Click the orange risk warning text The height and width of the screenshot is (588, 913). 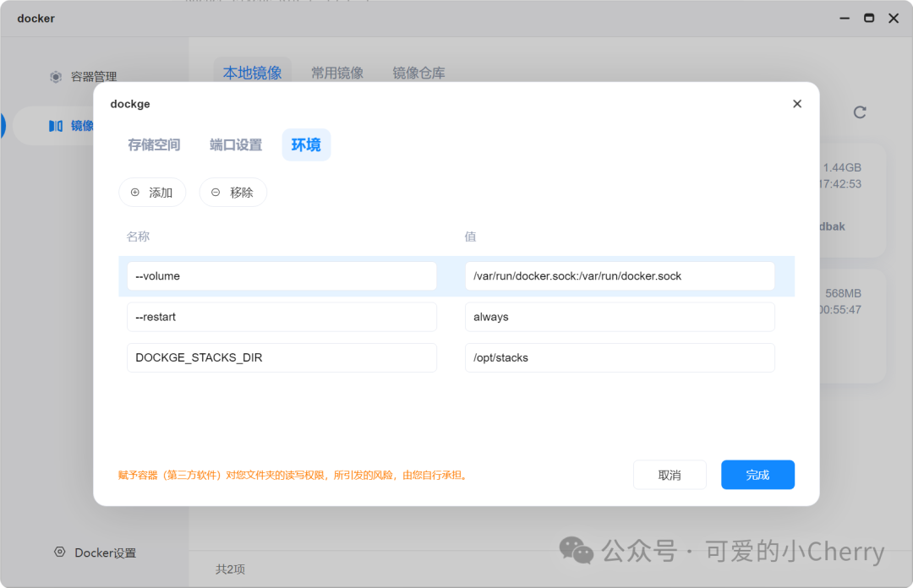point(292,475)
